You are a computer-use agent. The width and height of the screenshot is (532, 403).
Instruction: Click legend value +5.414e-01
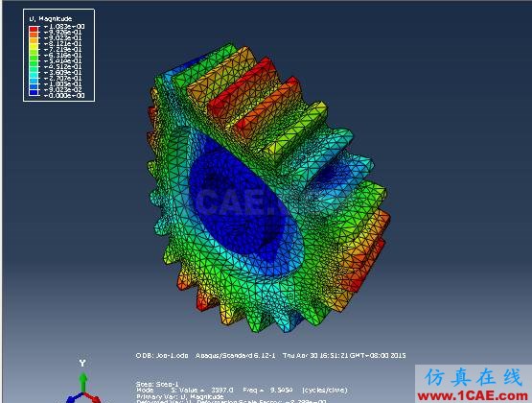(x=62, y=61)
